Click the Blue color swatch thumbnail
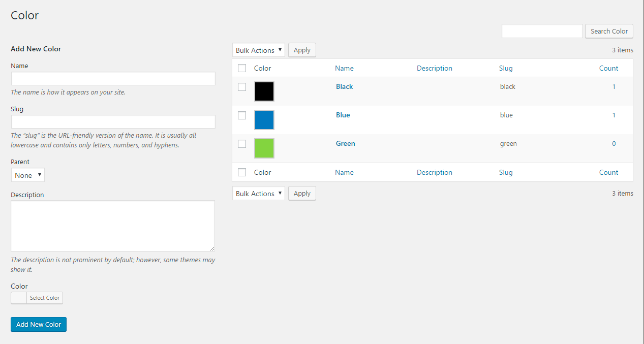 click(264, 120)
